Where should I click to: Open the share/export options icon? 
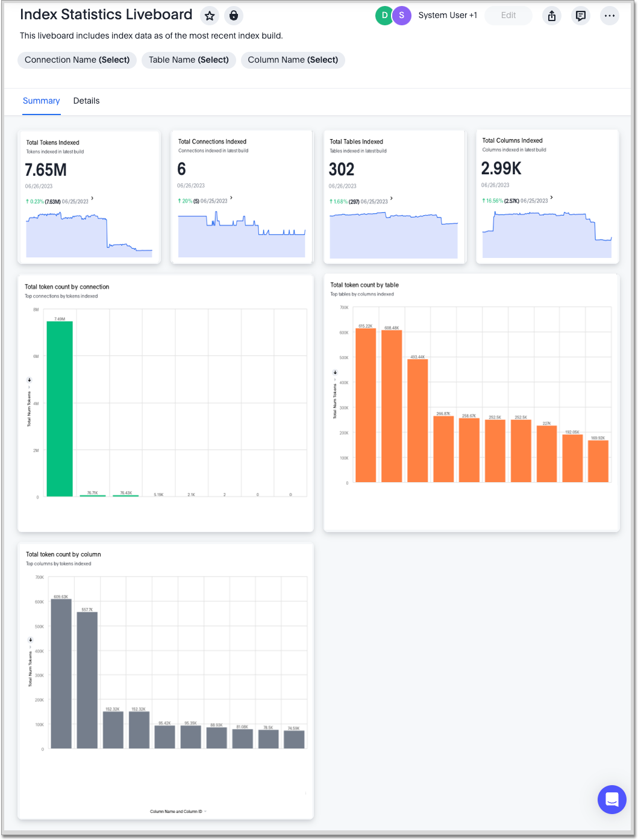point(551,16)
